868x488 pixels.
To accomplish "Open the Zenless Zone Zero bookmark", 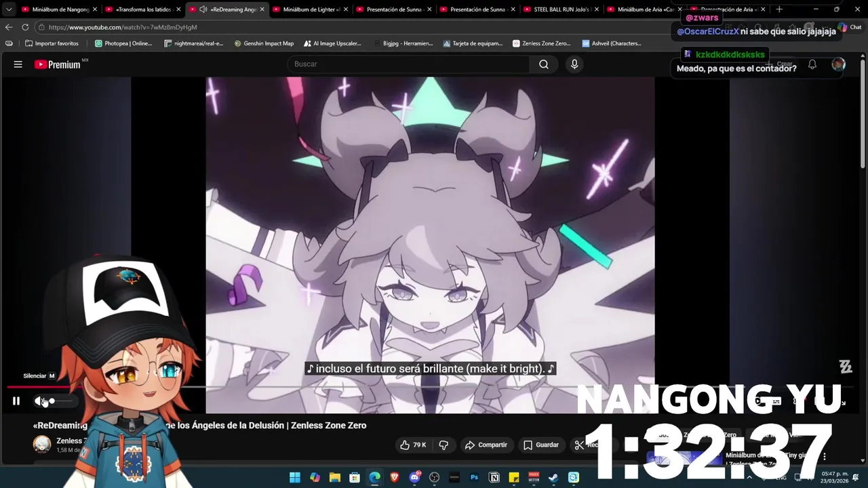I will pyautogui.click(x=542, y=43).
